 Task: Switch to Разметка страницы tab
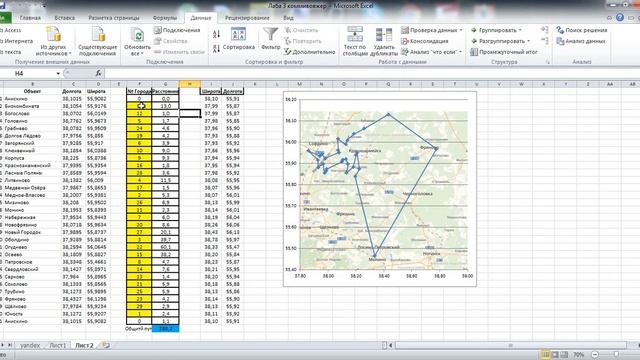coord(114,18)
